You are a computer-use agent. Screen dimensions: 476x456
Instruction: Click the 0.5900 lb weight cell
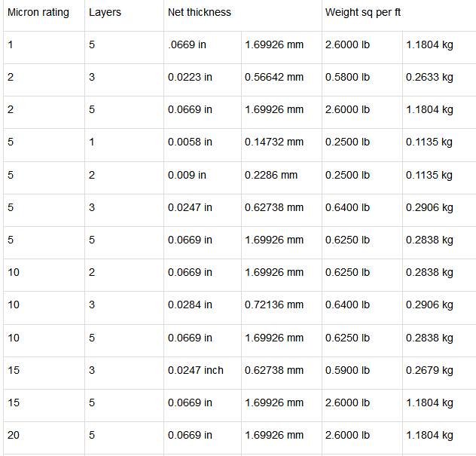click(347, 370)
